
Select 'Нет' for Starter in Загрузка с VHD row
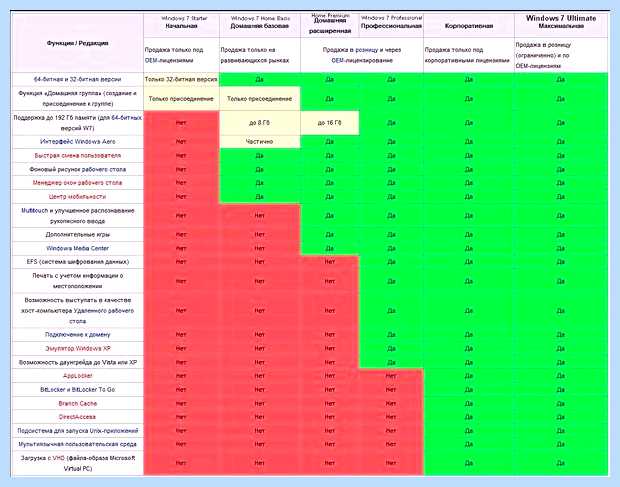[x=181, y=462]
